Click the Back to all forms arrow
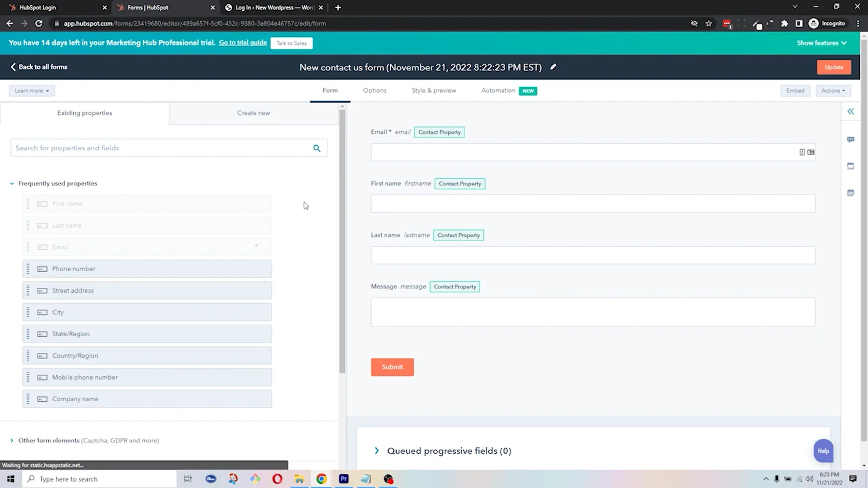This screenshot has height=488, width=868. [13, 67]
